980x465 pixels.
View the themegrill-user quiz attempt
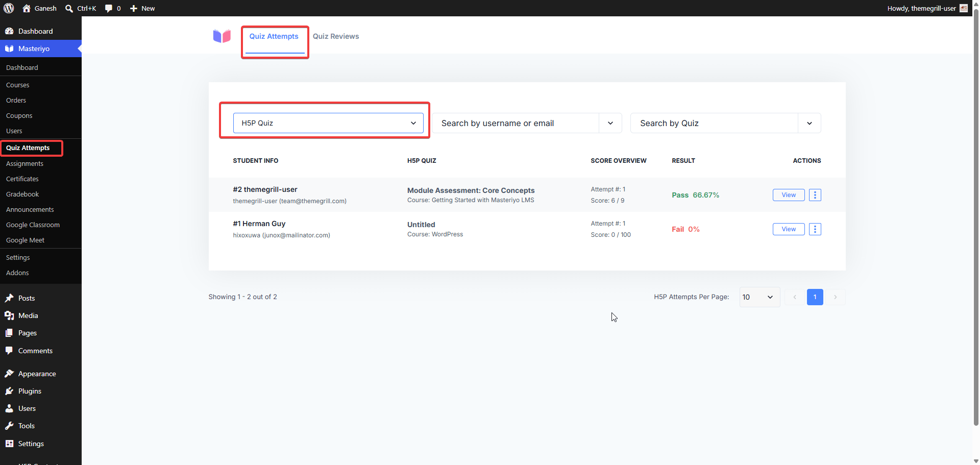coord(789,195)
